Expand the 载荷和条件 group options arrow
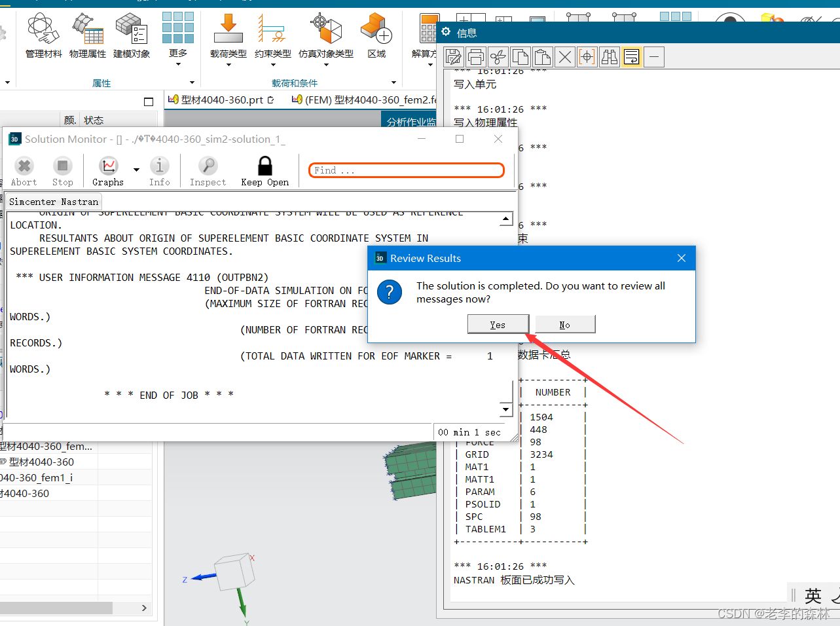 [393, 83]
